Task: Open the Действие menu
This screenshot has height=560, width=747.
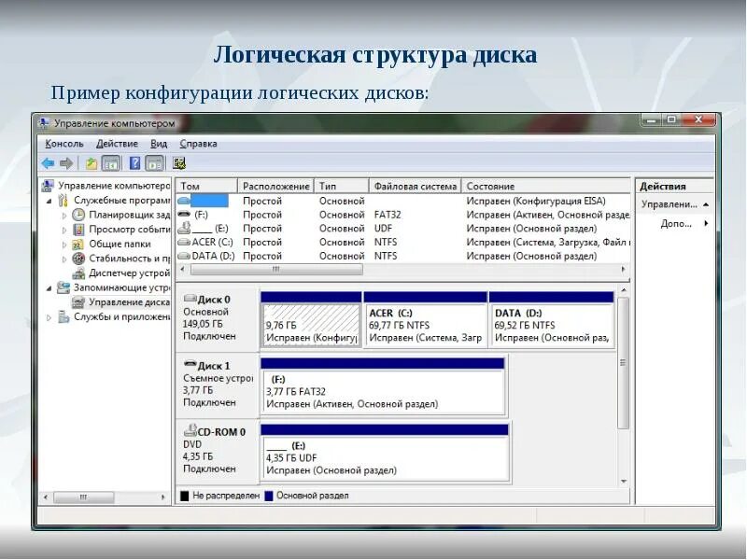Action: (117, 144)
